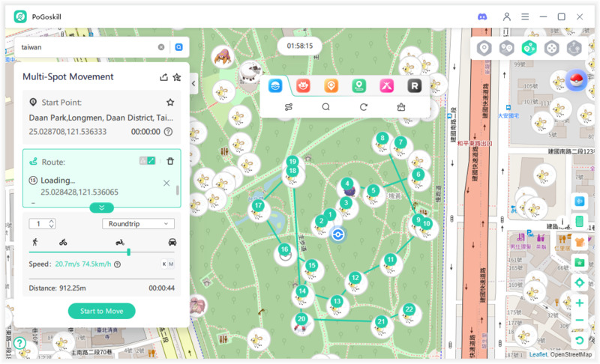This screenshot has width=600, height=364.
Task: Select the teleport mode pin icon
Action: 484,49
